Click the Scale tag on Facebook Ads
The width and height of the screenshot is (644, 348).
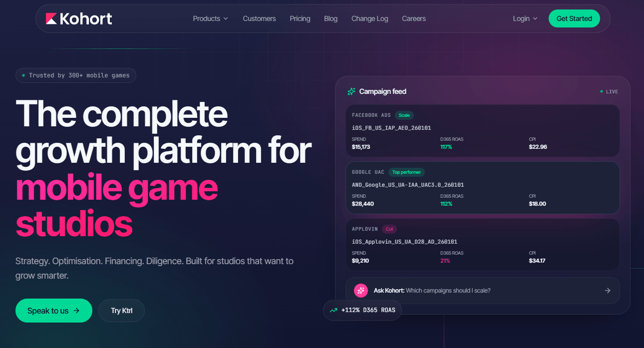[x=404, y=115]
